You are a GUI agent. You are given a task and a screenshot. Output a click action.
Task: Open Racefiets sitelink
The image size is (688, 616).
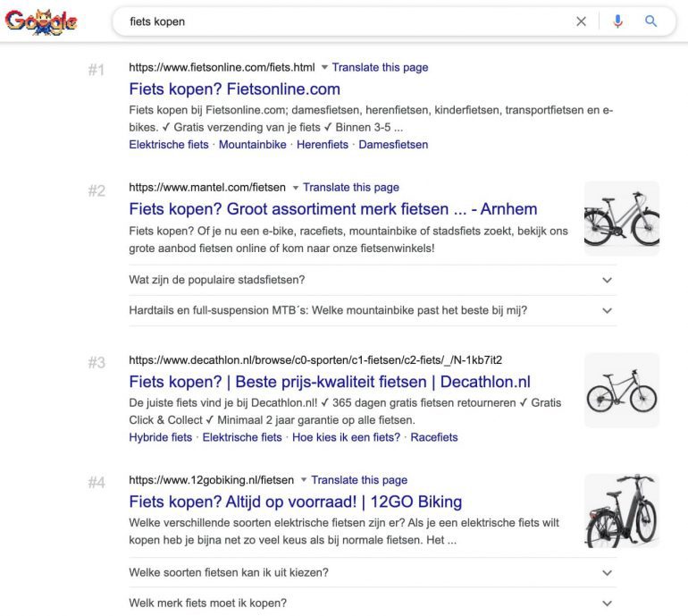point(433,437)
